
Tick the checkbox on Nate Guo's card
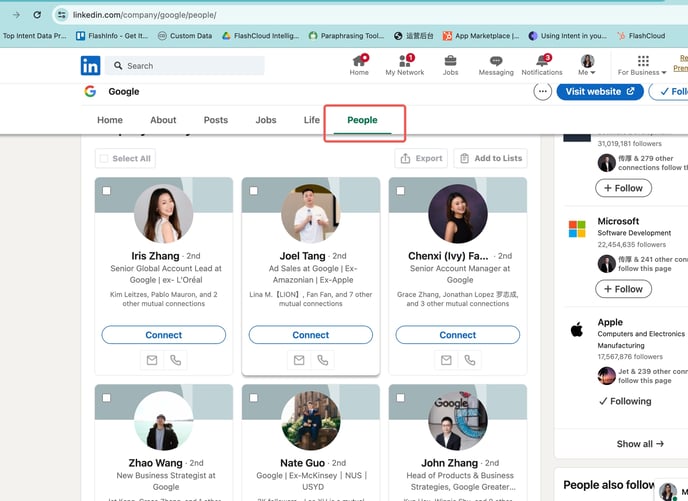pyautogui.click(x=254, y=398)
